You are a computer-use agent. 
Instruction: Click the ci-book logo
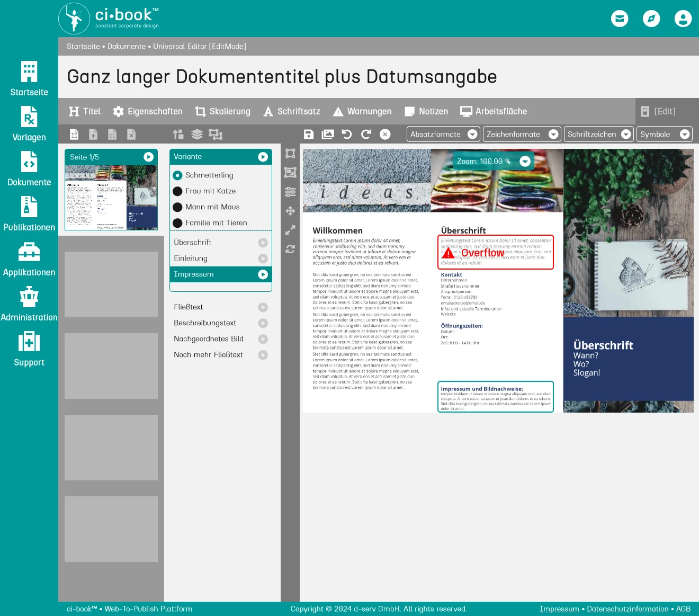pyautogui.click(x=109, y=19)
